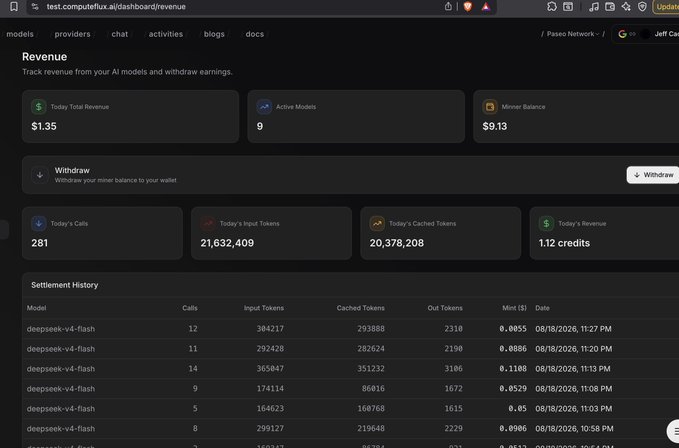The height and width of the screenshot is (448, 679).
Task: Click the white Withdraw button
Action: tap(653, 175)
